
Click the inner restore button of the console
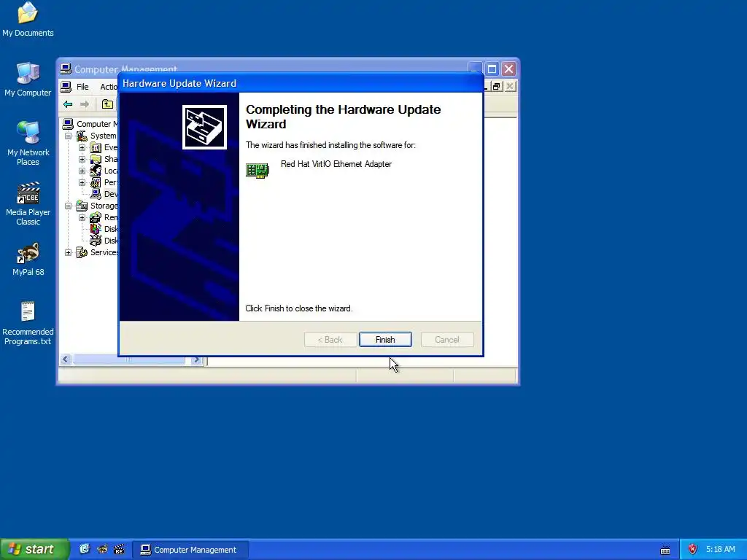pos(496,86)
